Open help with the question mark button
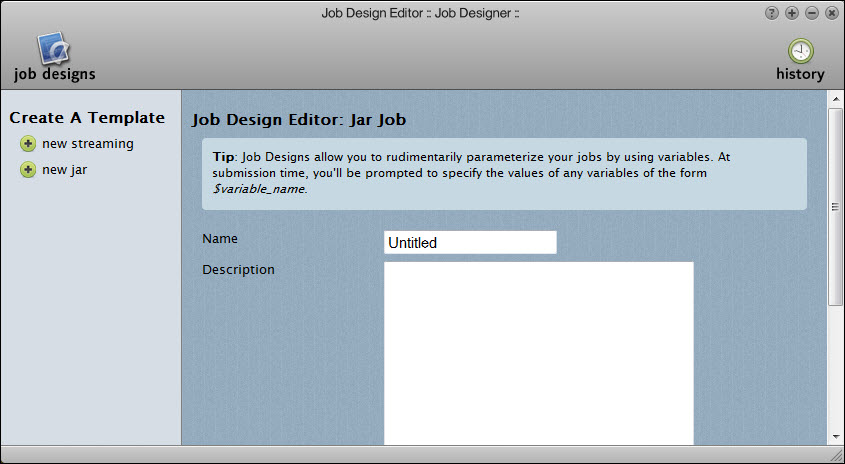The image size is (845, 464). (x=772, y=13)
